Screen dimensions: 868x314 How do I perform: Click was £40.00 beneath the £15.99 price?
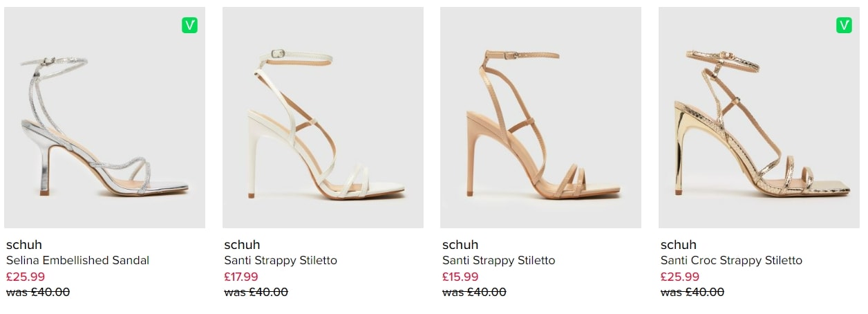(x=474, y=292)
